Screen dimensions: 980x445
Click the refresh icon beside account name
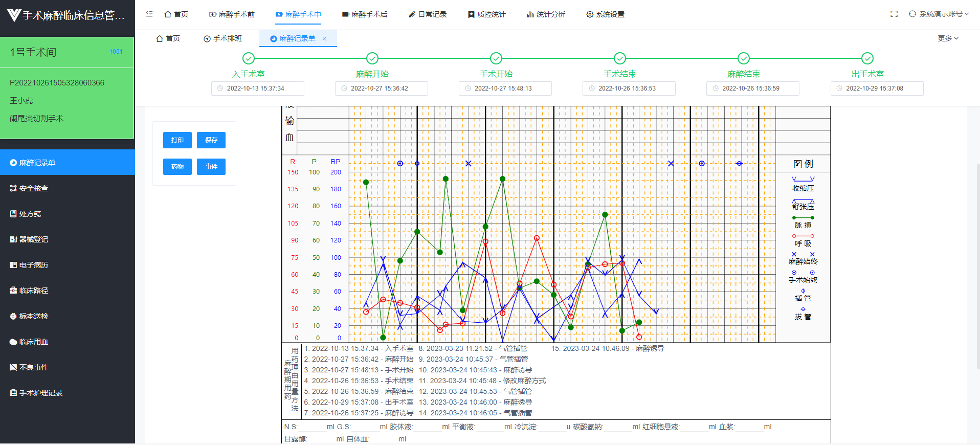pos(912,14)
